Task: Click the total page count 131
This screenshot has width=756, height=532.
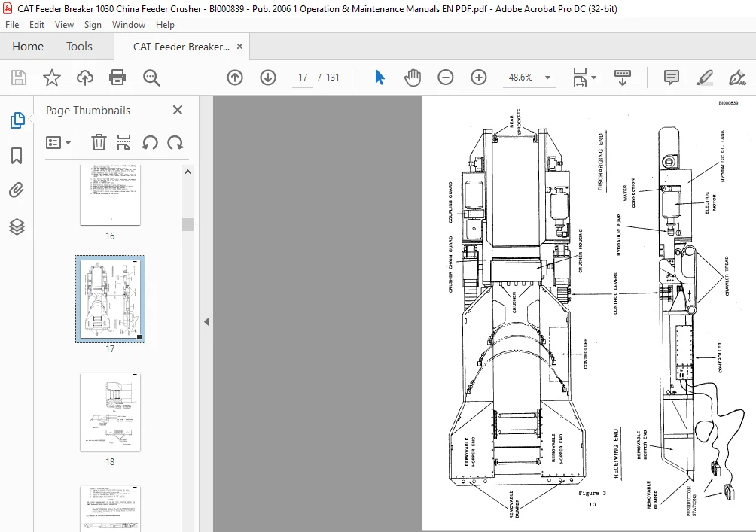Action: click(x=333, y=78)
